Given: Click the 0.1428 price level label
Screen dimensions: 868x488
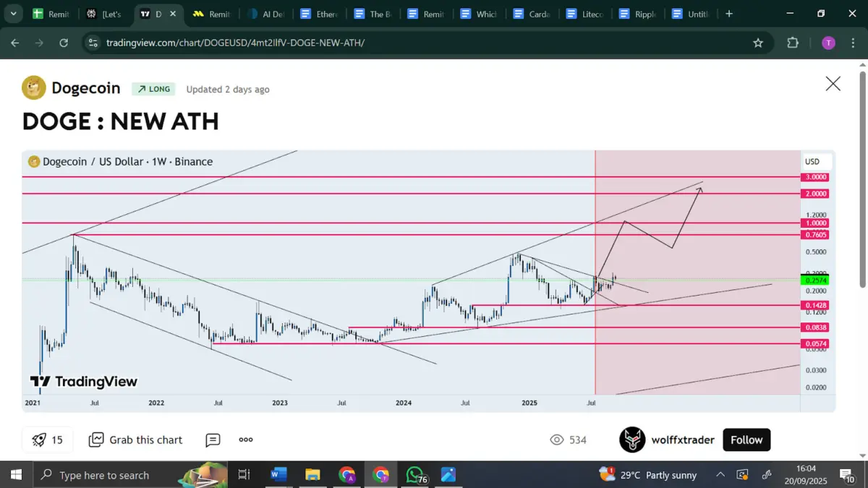Looking at the screenshot, I should coord(815,305).
